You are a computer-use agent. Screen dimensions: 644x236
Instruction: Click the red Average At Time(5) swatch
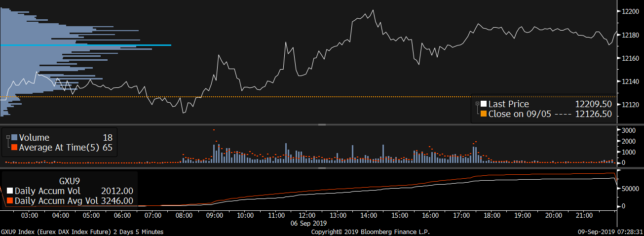[x=14, y=147]
